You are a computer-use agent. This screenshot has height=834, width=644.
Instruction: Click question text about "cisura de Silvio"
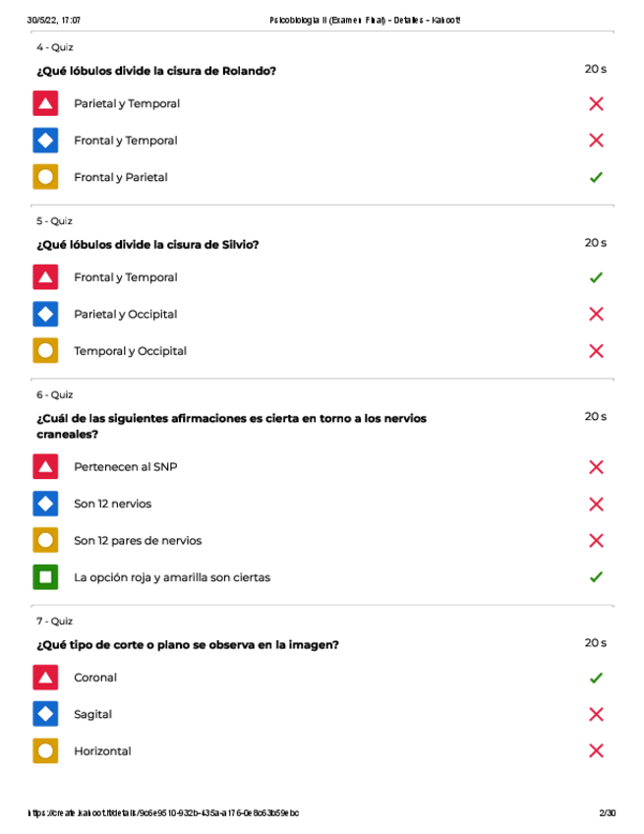point(148,244)
